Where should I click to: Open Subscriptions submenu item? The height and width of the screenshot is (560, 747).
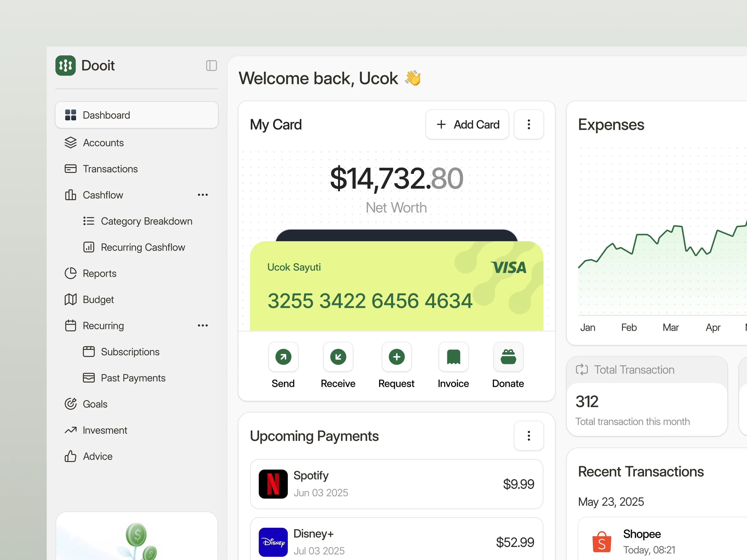pyautogui.click(x=121, y=352)
